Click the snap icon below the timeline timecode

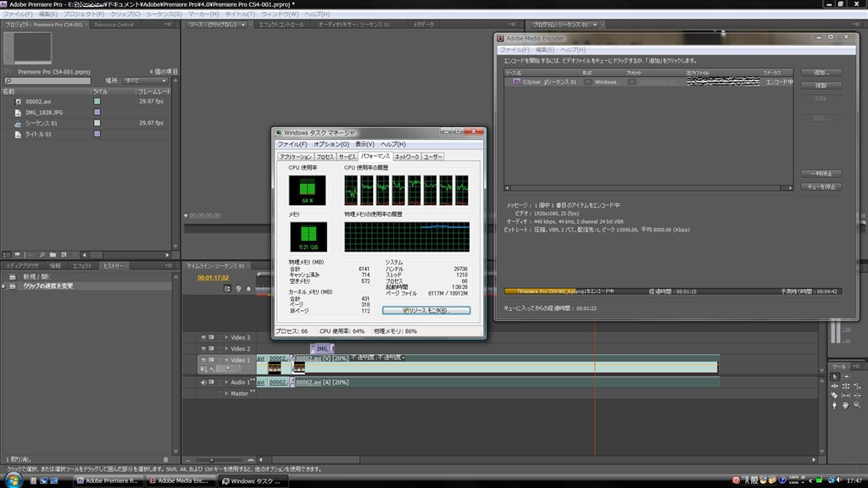227,289
